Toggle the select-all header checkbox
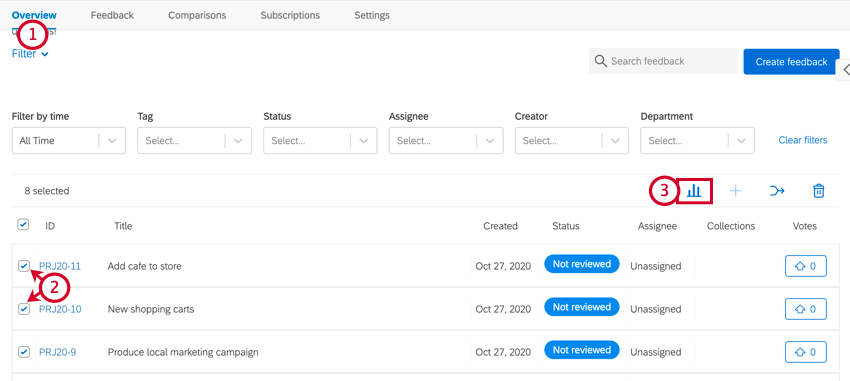 (23, 224)
